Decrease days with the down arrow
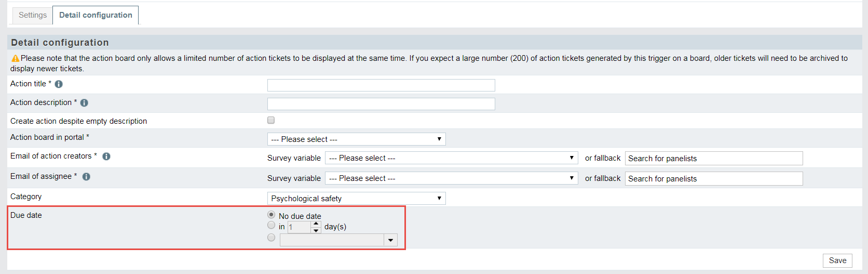The image size is (868, 274). tap(316, 230)
